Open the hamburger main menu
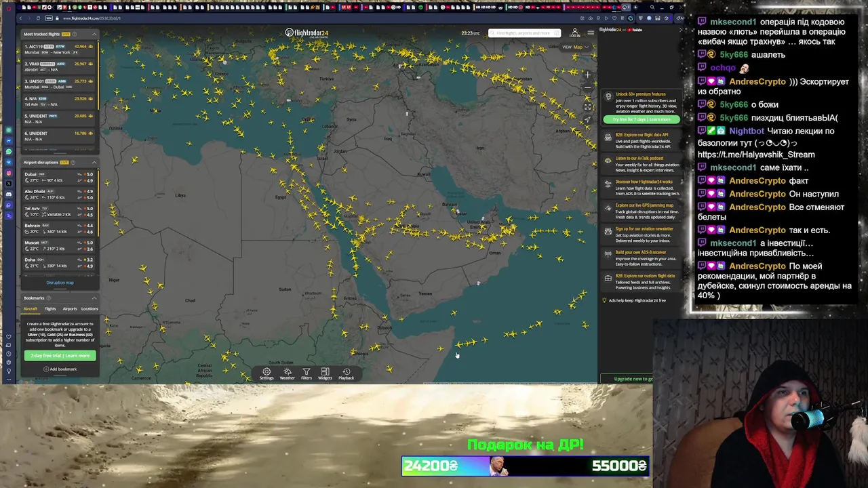868x488 pixels. point(591,33)
